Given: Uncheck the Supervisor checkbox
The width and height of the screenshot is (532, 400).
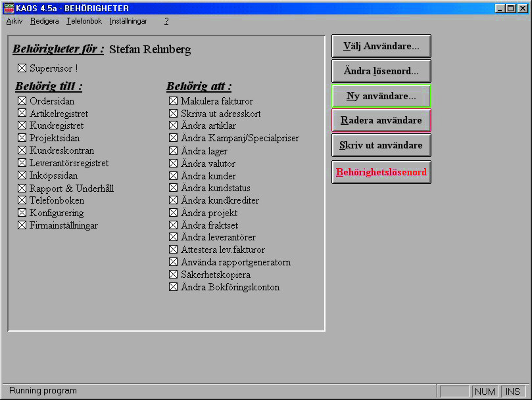Looking at the screenshot, I should pos(22,68).
